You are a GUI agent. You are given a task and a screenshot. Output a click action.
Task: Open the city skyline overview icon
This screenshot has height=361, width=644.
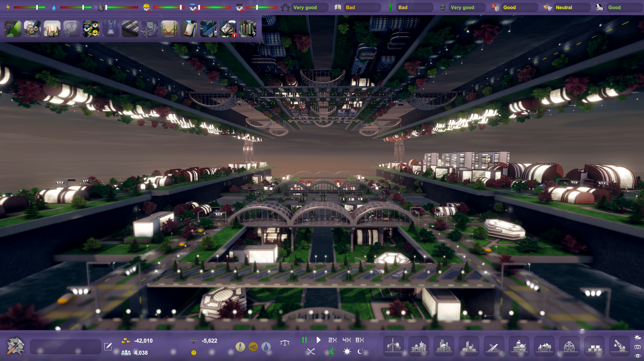52,29
